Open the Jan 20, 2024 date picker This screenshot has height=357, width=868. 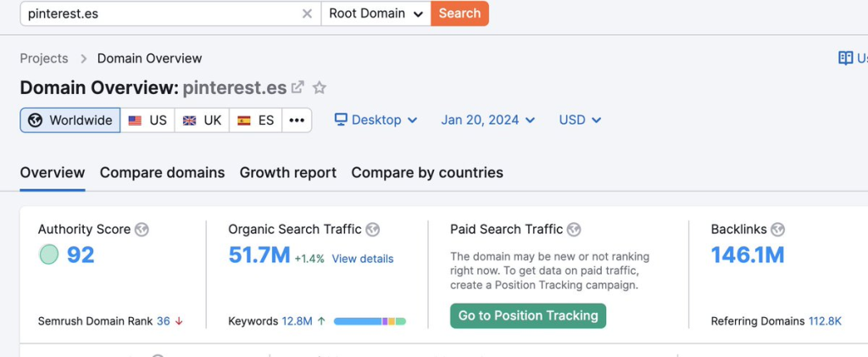487,120
